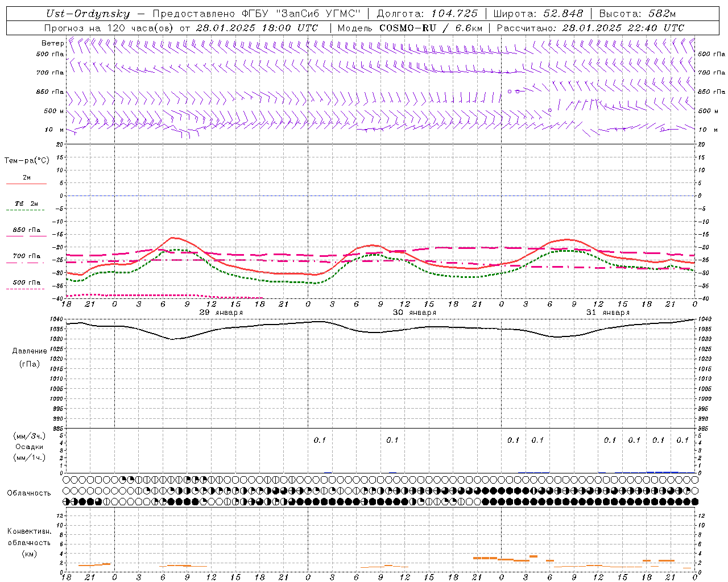This screenshot has height=582, width=728.
Task: Click the Тем-ра(°C) axis label
Action: [27, 161]
